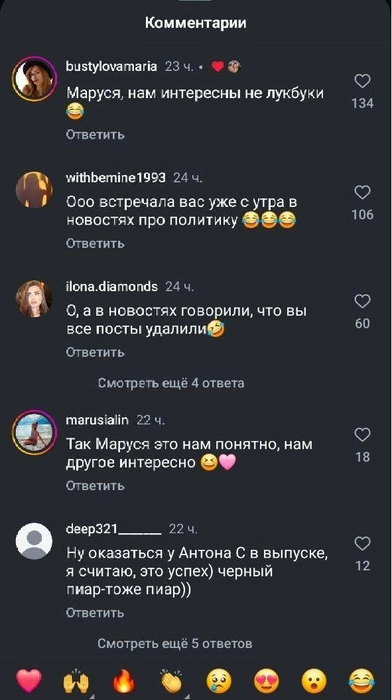Image resolution: width=392 pixels, height=700 pixels.
Task: Reply to deep321 via Ответить
Action: (x=95, y=613)
